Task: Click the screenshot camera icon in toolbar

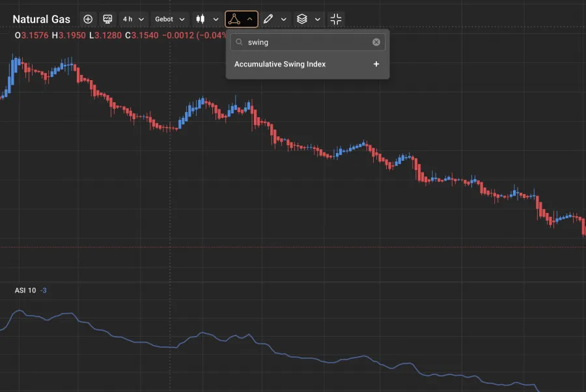Action: pyautogui.click(x=108, y=19)
